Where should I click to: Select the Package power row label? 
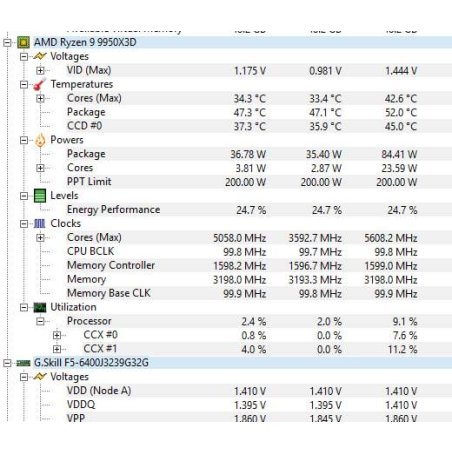(86, 154)
